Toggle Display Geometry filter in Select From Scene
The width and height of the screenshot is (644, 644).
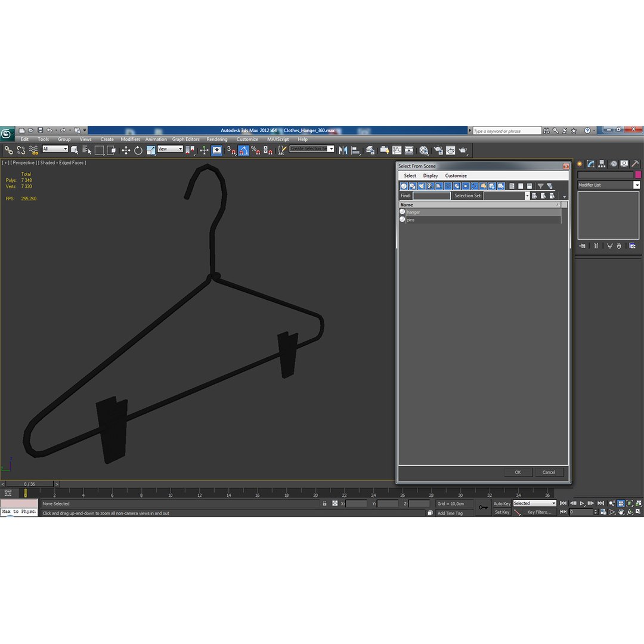pos(404,186)
